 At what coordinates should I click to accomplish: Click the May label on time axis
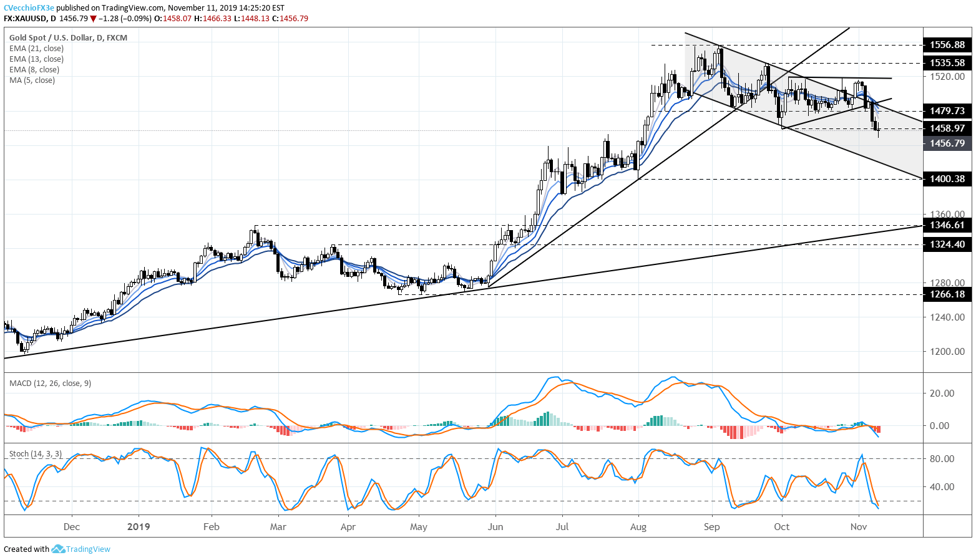419,527
